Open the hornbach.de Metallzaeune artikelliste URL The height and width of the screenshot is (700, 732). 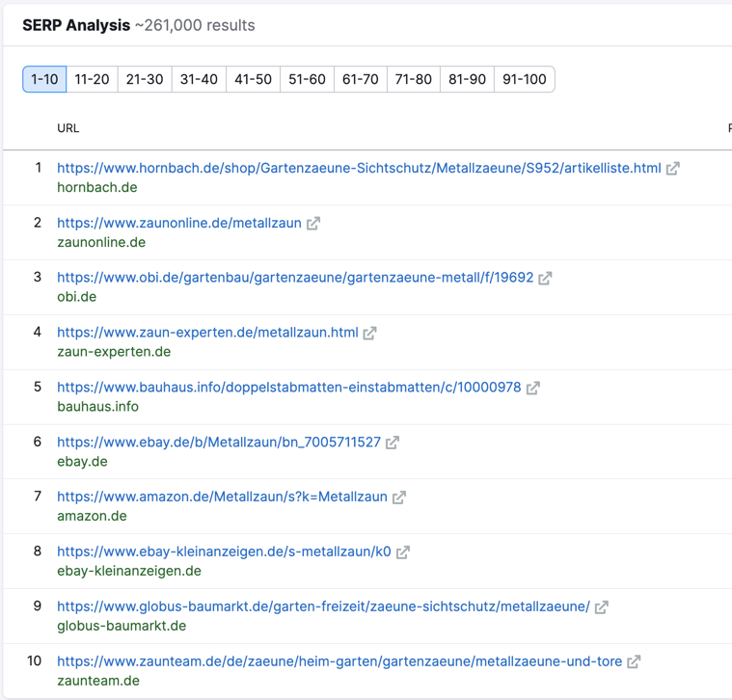click(x=359, y=168)
